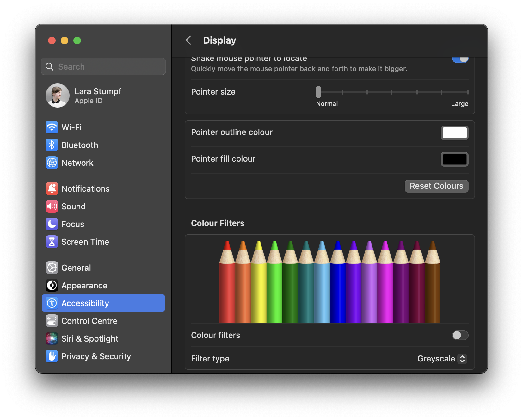Open Network settings

[77, 163]
